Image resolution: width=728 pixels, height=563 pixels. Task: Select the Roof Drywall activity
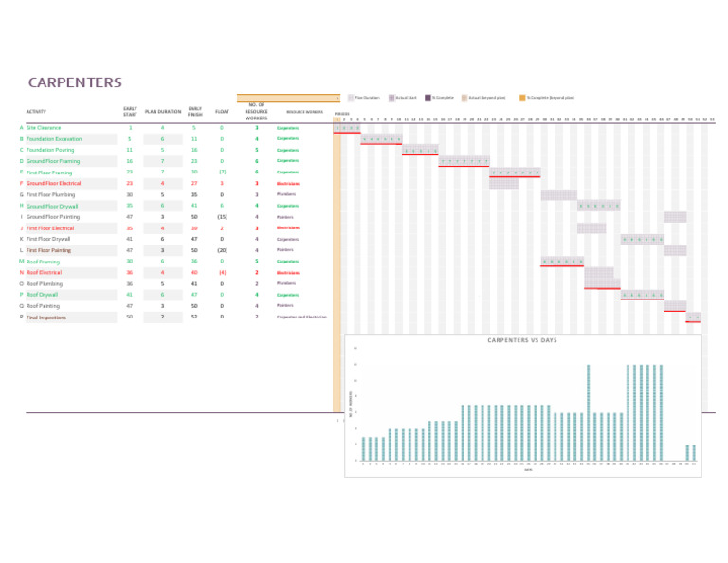(x=42, y=295)
